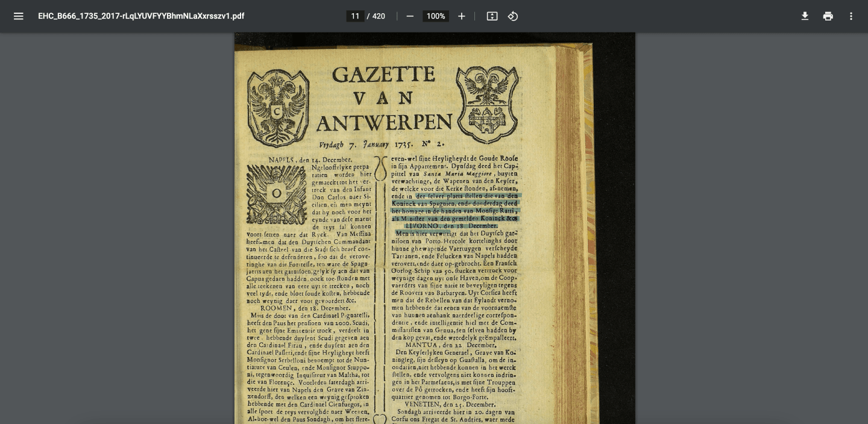This screenshot has width=868, height=424.
Task: Click the PDF filename in the toolbar
Action: coord(141,16)
